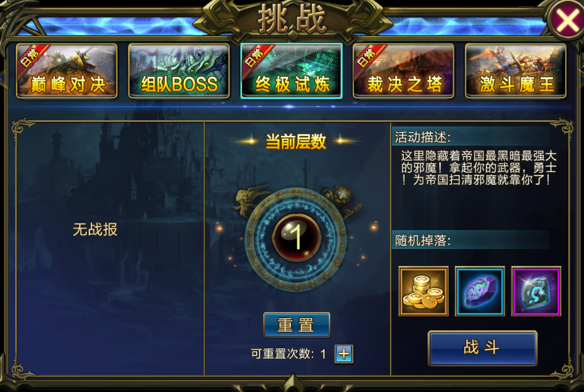584x392 pixels.
Task: Click the floor number 1 orb
Action: click(297, 238)
